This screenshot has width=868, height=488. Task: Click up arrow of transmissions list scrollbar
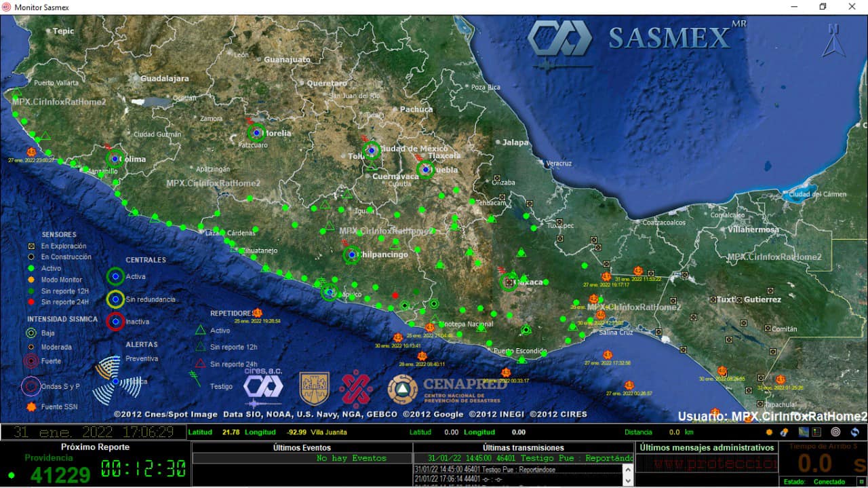pyautogui.click(x=629, y=470)
